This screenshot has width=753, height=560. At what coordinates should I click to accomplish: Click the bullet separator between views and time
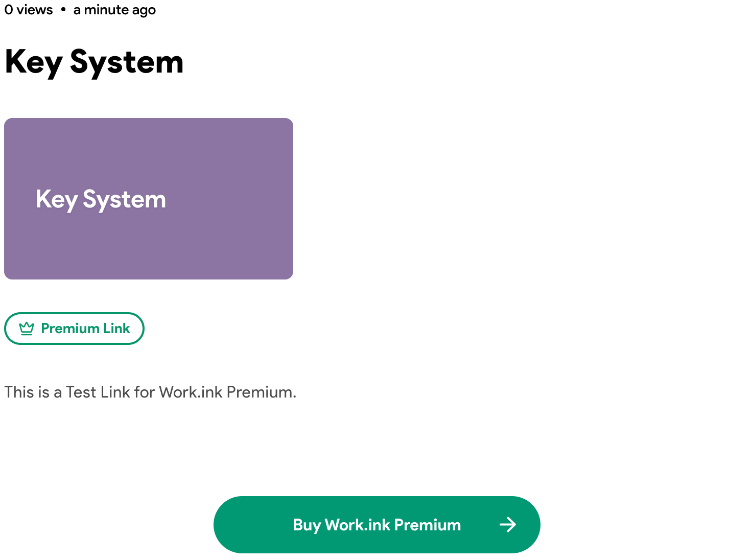63,10
